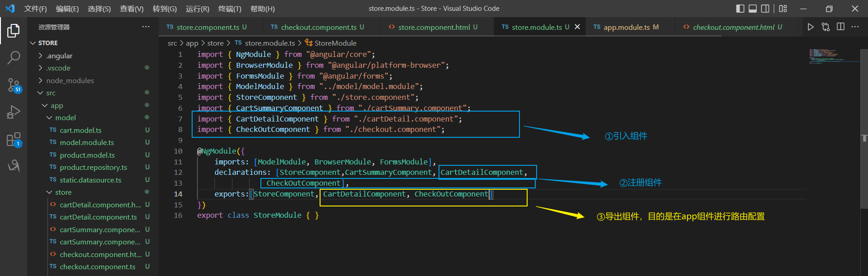Open the 文件(F) menu
The image size is (868, 276).
pyautogui.click(x=35, y=9)
